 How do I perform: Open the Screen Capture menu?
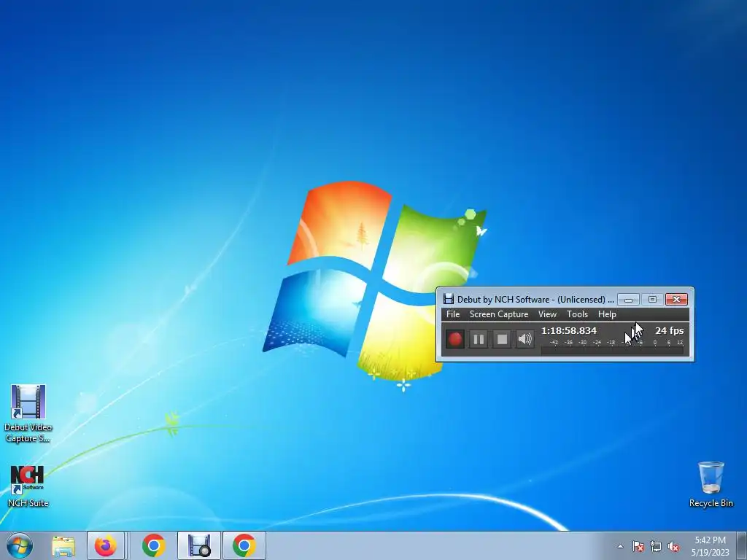499,314
